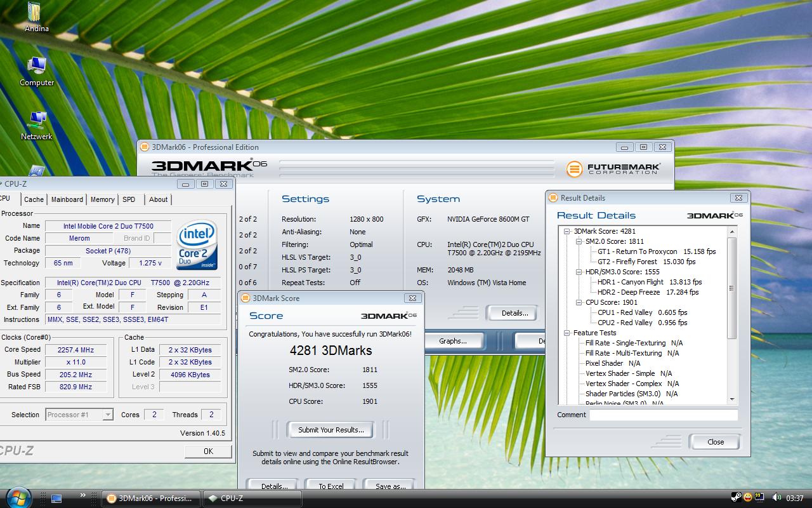
Task: Click To Excel in Score dialog
Action: coord(331,486)
